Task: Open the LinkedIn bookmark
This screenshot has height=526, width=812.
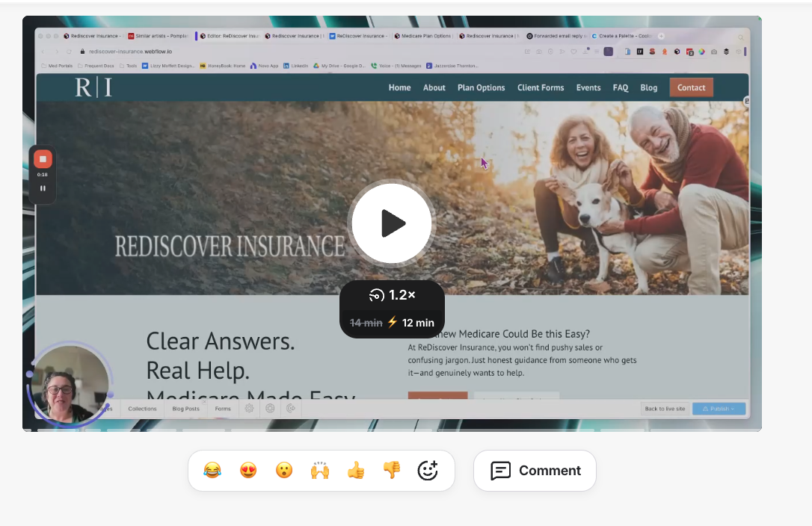Action: tap(295, 66)
